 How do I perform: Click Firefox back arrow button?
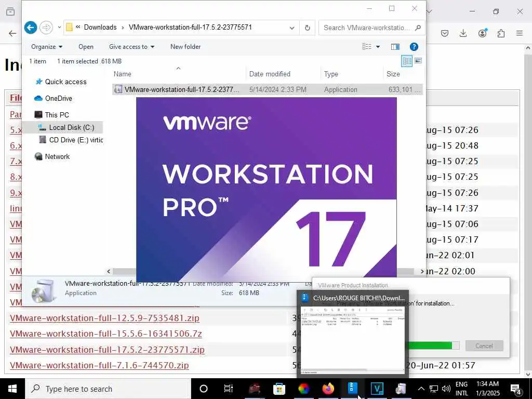click(12, 33)
